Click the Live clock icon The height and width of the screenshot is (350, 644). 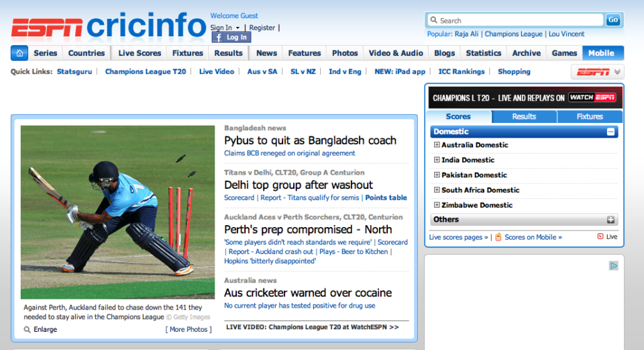point(600,236)
